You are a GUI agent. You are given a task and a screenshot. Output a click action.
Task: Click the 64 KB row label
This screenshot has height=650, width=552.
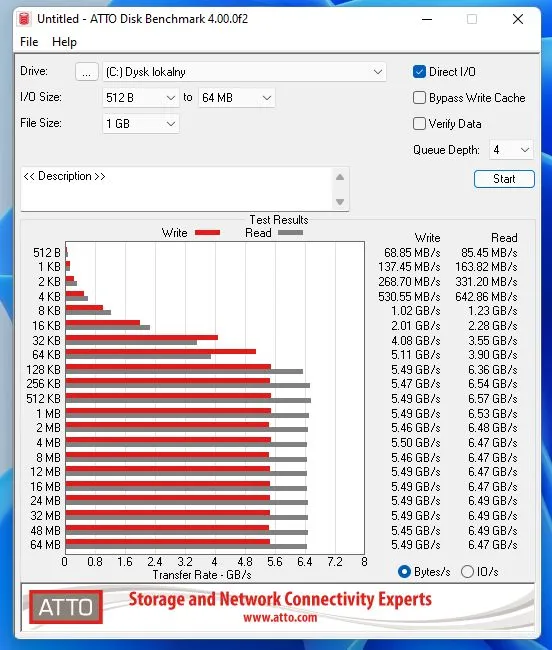pos(46,355)
